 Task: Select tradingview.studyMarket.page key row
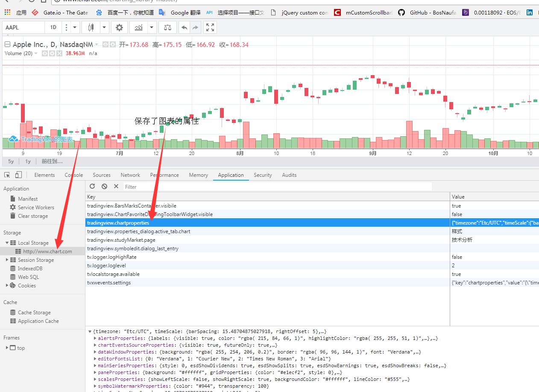click(312, 240)
